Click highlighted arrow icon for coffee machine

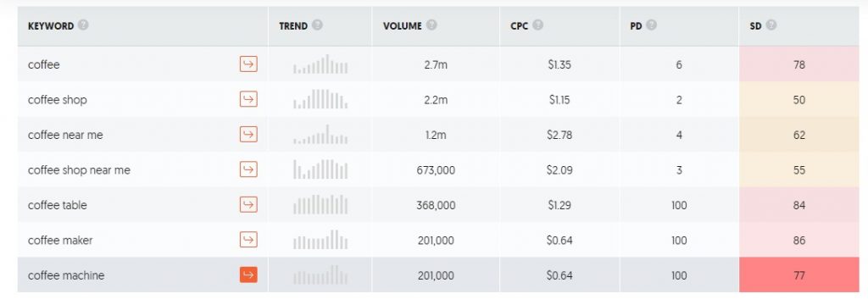[248, 274]
